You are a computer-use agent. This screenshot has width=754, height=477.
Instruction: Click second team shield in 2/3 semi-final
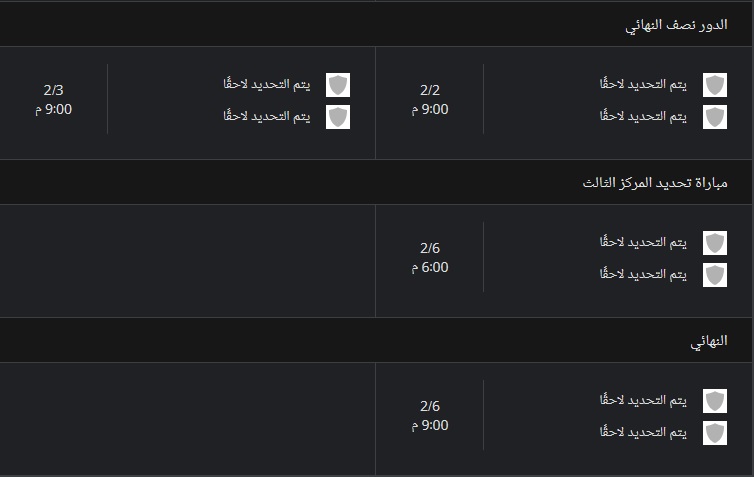[x=338, y=117]
